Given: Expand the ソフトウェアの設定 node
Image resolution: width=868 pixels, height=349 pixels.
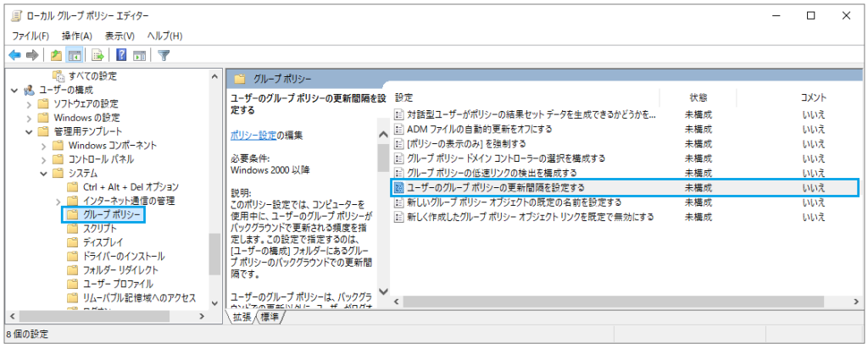Looking at the screenshot, I should 29,103.
